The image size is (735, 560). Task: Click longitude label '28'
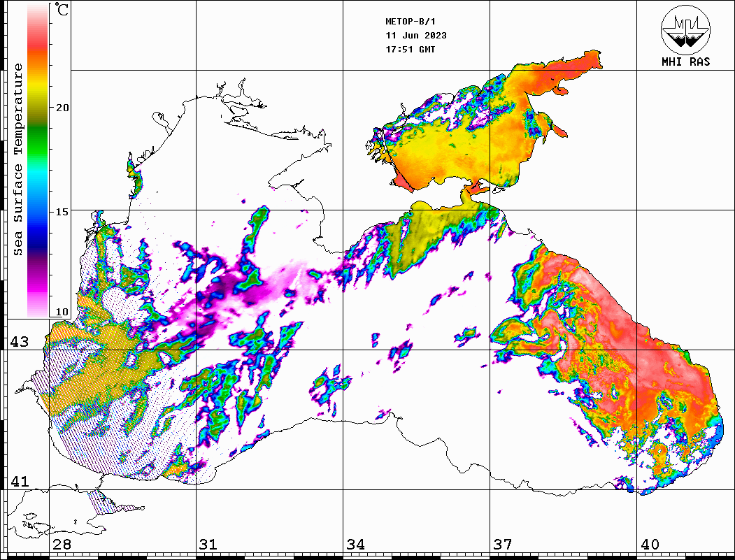tap(62, 544)
